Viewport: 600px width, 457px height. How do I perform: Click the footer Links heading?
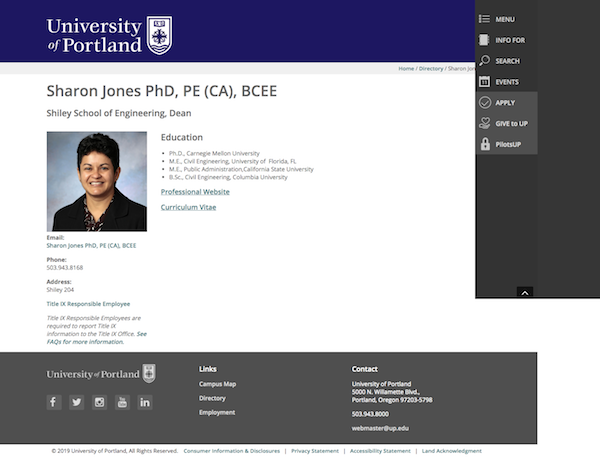[208, 369]
